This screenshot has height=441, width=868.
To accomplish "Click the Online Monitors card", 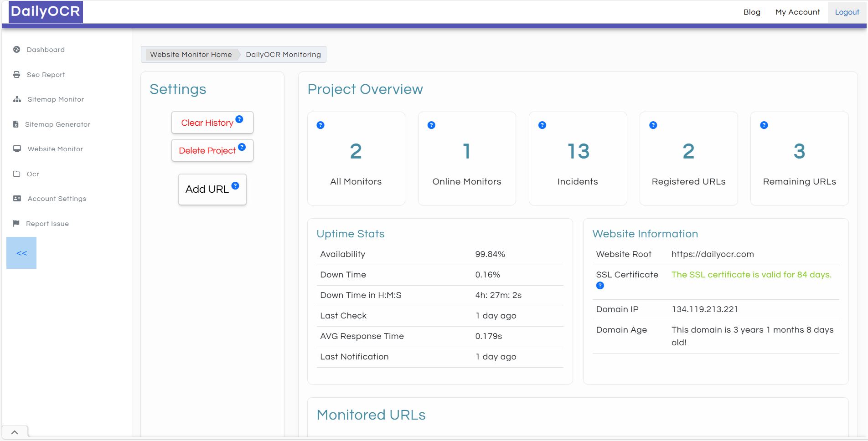I will tap(467, 159).
